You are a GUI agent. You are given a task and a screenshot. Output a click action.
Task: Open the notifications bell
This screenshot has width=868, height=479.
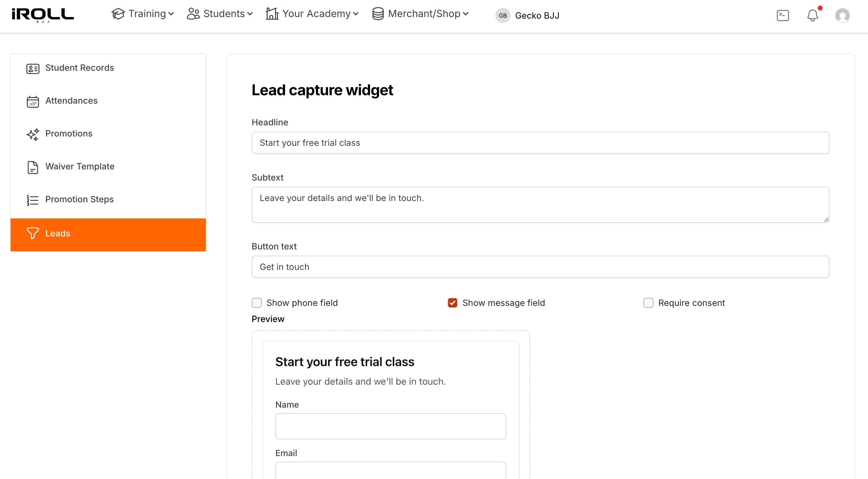click(x=813, y=16)
